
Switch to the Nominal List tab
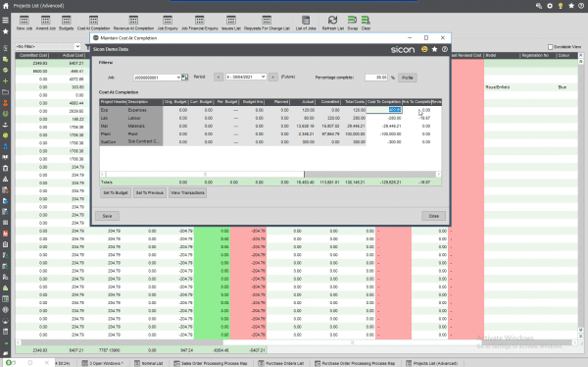coord(149,363)
